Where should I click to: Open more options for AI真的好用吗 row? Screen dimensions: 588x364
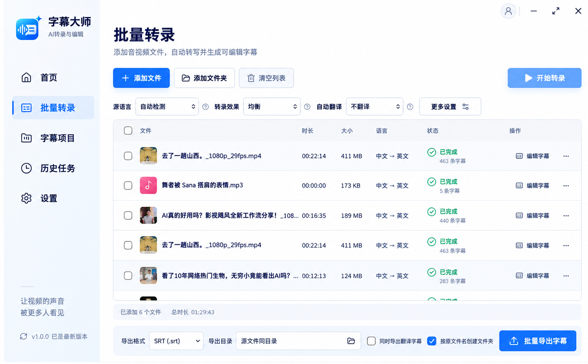click(x=566, y=216)
